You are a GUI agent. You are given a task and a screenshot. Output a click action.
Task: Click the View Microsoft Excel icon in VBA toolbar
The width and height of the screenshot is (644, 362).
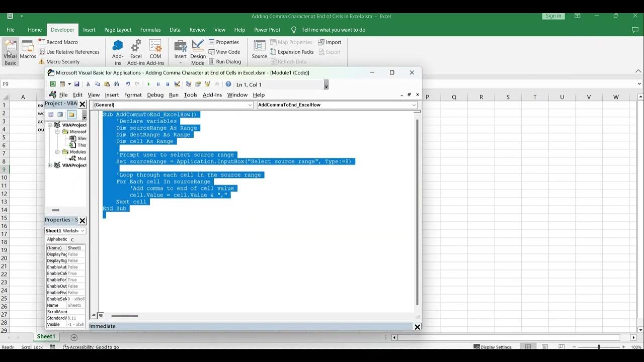click(53, 84)
